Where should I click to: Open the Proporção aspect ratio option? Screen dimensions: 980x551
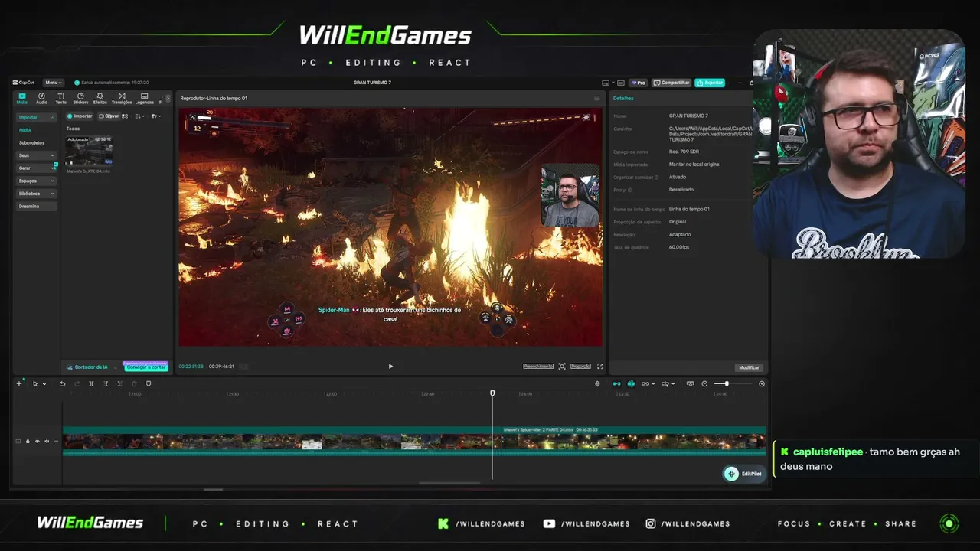click(x=580, y=367)
